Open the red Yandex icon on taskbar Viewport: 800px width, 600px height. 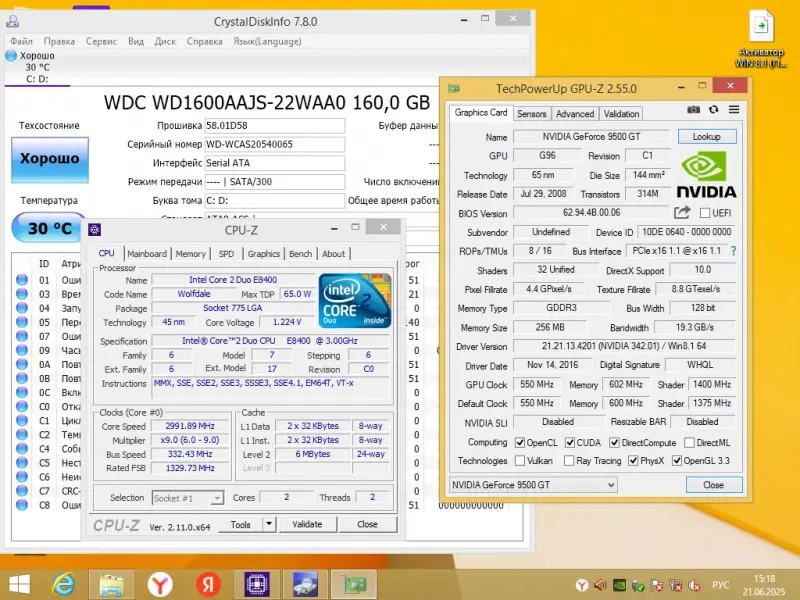tap(208, 585)
